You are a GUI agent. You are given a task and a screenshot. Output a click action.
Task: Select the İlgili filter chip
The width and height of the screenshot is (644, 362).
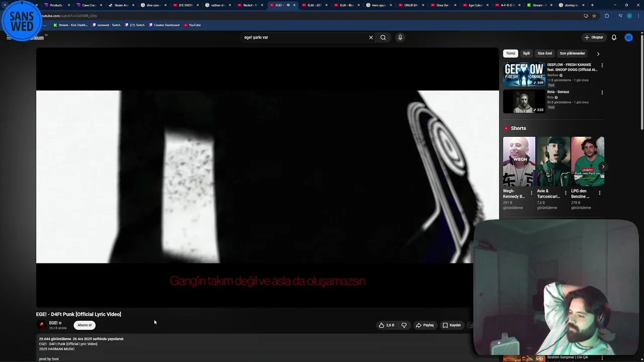(x=526, y=53)
